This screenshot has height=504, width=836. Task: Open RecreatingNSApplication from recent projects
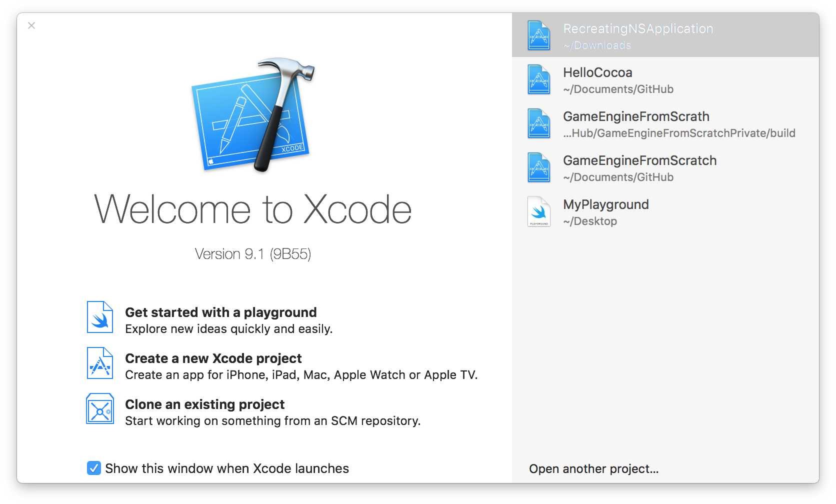(x=637, y=29)
